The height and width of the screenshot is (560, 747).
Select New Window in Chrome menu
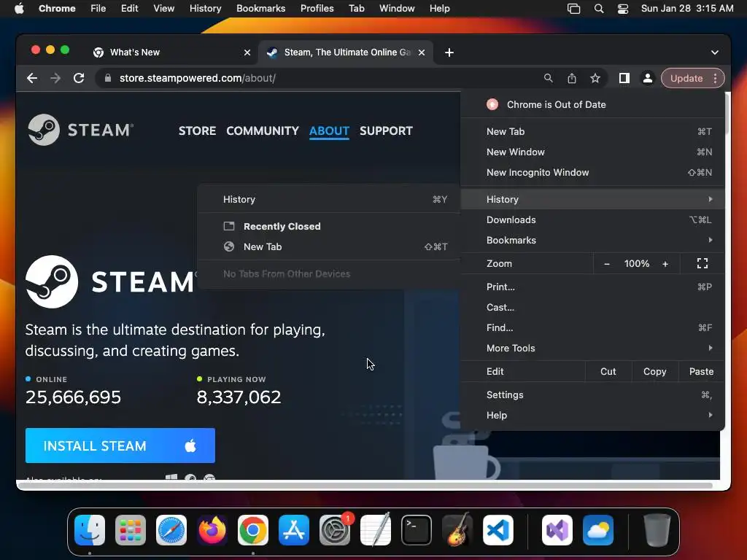(592, 152)
